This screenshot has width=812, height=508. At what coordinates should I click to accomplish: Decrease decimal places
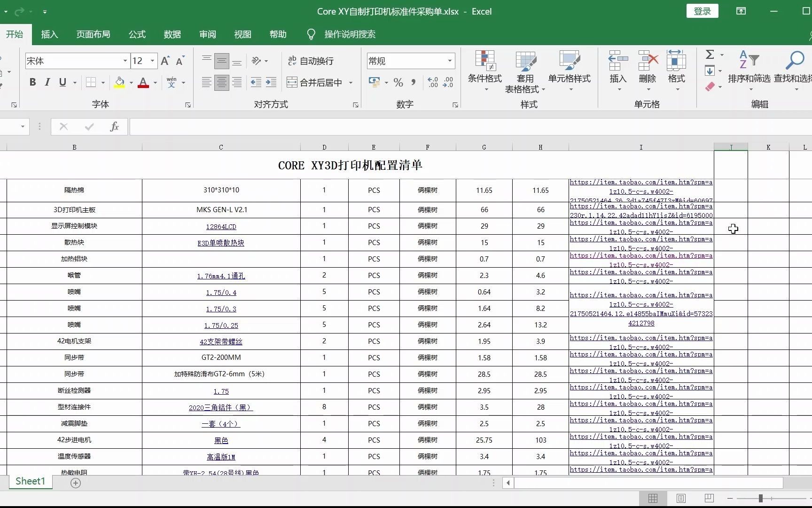[448, 82]
